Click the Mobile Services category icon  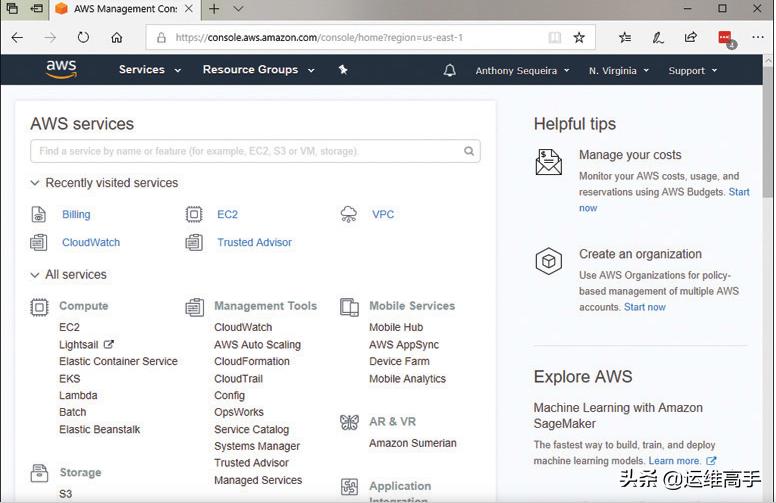pyautogui.click(x=349, y=307)
